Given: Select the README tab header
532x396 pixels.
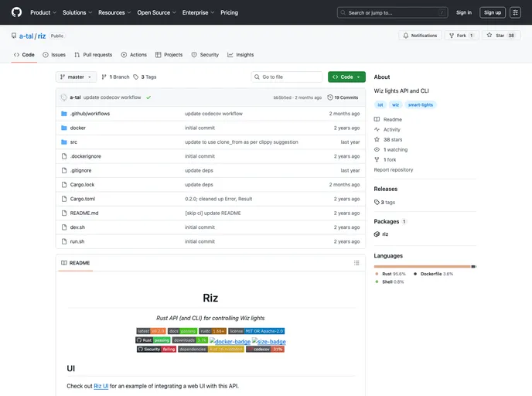Looking at the screenshot, I should point(76,263).
